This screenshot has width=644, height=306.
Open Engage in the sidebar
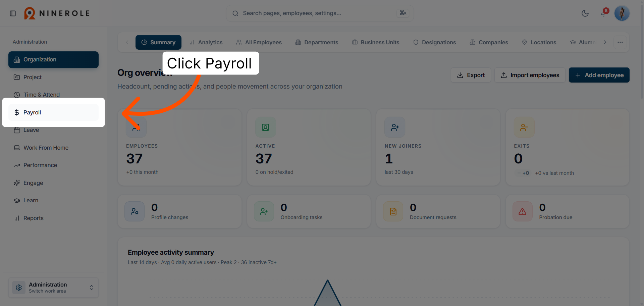[53, 183]
